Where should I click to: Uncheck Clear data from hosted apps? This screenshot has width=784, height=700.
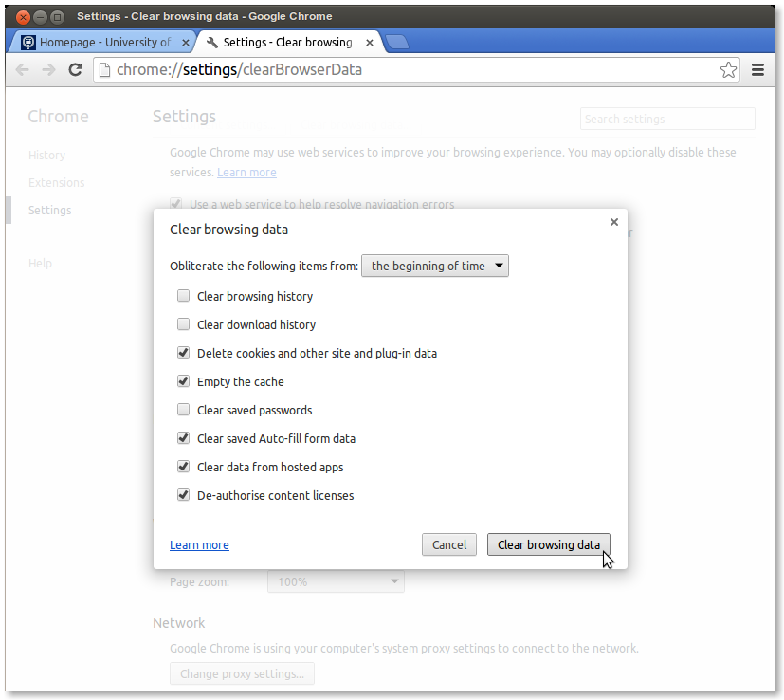[x=184, y=467]
